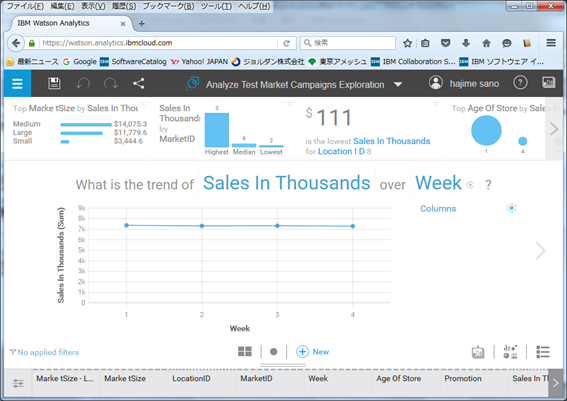567x401 pixels.
Task: Remove Week using the small x icon
Action: click(470, 185)
